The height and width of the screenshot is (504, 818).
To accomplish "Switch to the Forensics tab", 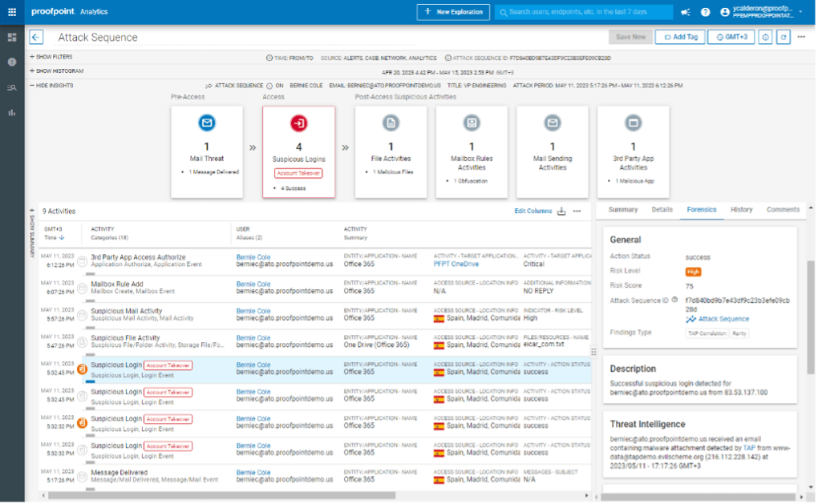I will [x=702, y=209].
